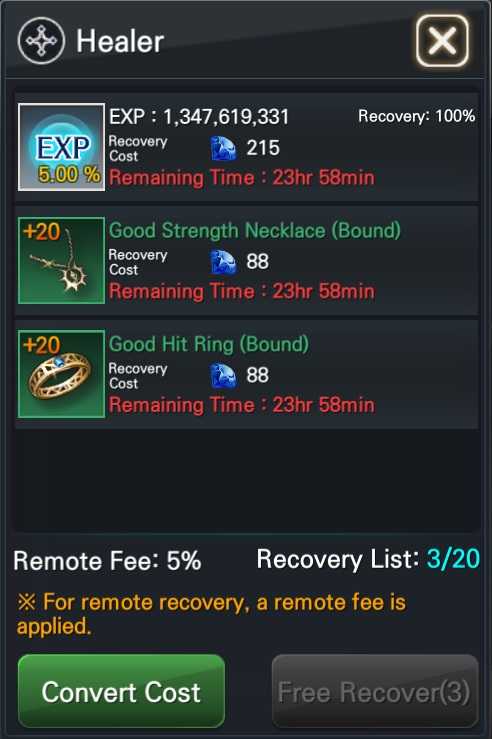Click the Convert Cost button

(x=121, y=691)
